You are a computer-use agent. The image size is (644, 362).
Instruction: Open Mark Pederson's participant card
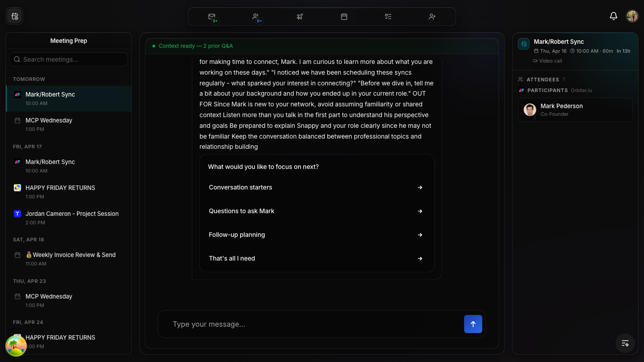pos(575,109)
